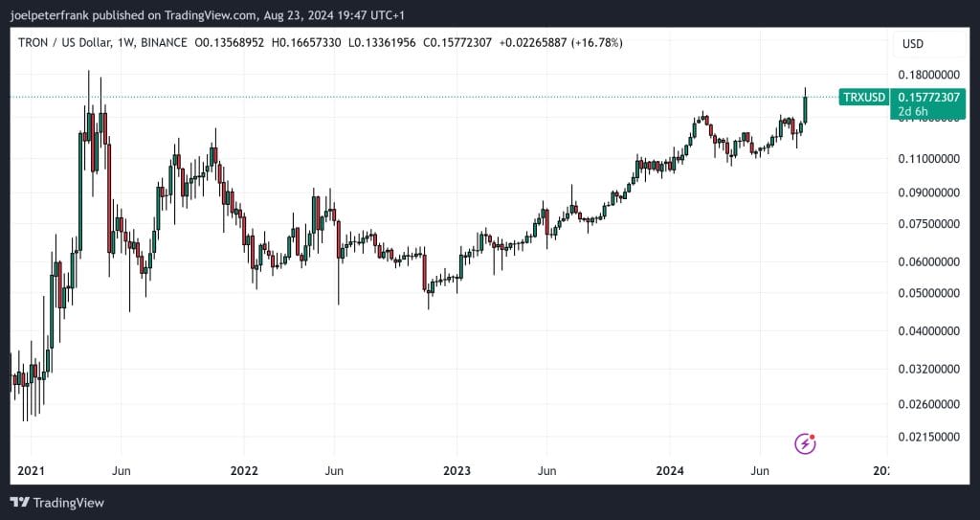This screenshot has height=520, width=980.
Task: Click the high price value H0.16657330
Action: pos(306,44)
